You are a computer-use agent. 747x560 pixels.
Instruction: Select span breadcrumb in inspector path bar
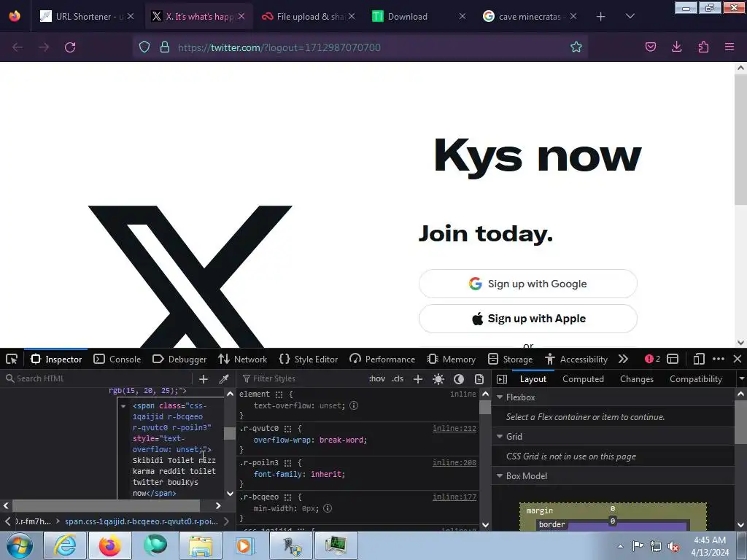[x=142, y=521]
